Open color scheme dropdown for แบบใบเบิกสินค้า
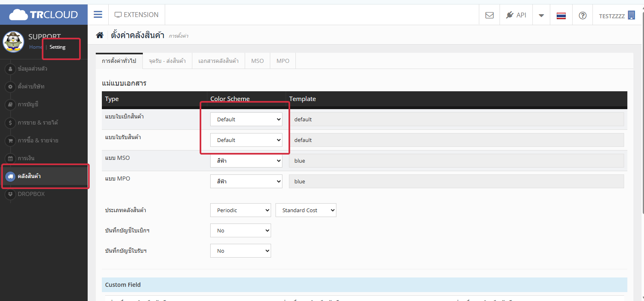 pyautogui.click(x=246, y=119)
